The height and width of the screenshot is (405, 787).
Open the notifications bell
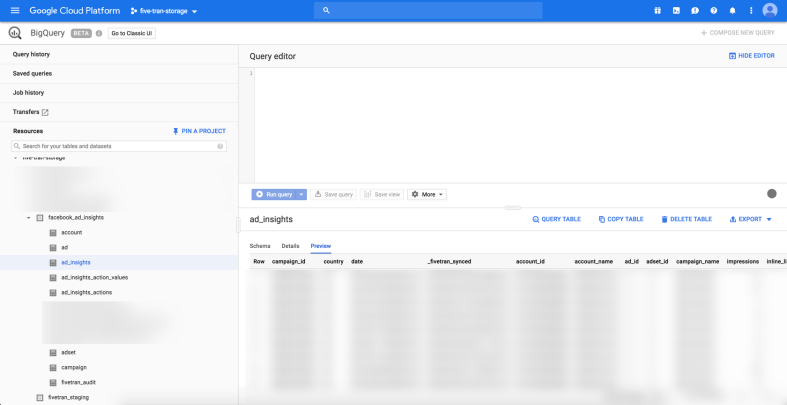732,11
